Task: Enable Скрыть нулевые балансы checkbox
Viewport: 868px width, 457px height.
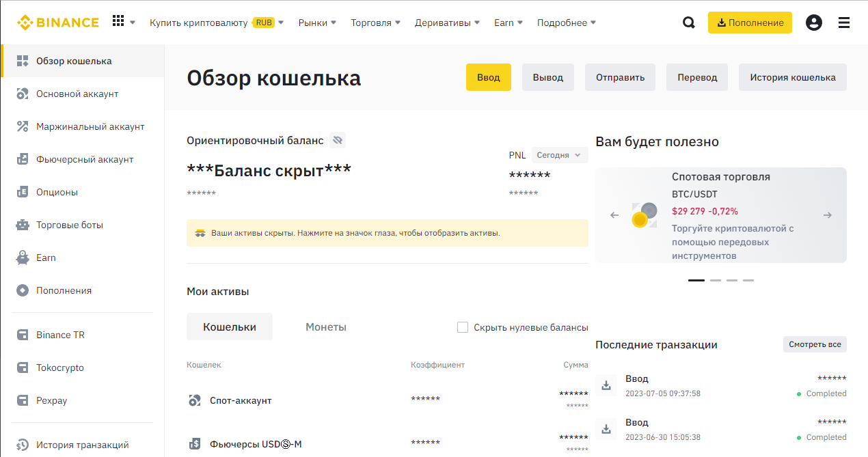Action: [463, 327]
